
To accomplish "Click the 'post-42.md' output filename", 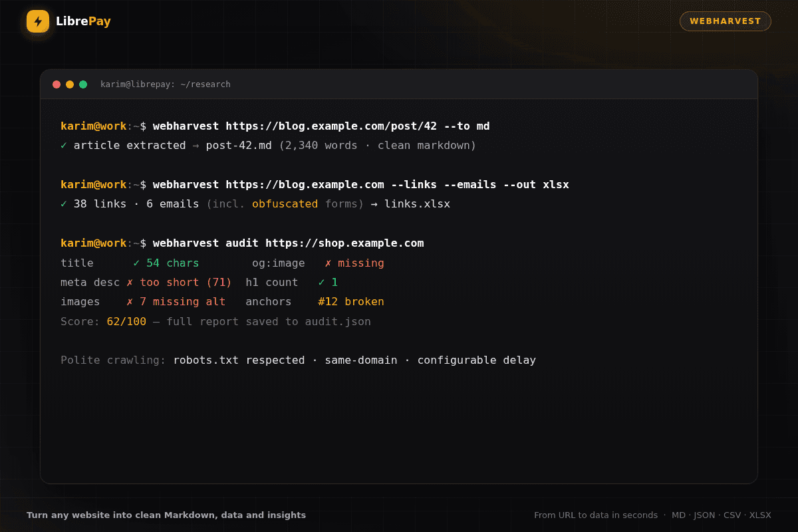I will coord(239,146).
